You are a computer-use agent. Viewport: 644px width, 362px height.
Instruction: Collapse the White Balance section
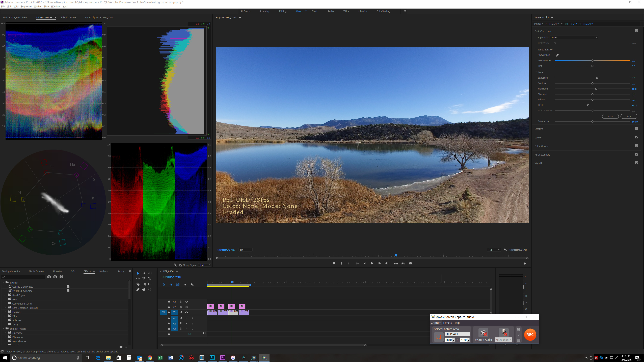(536, 49)
